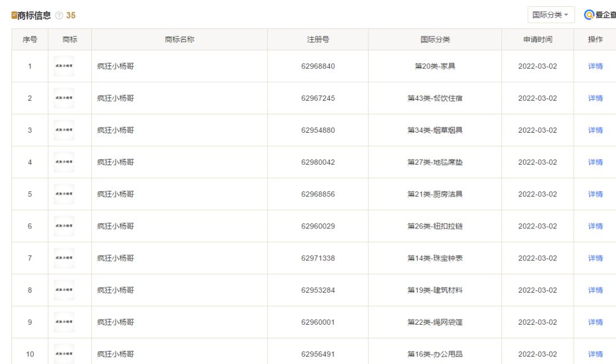This screenshot has width=616, height=364.
Task: Open 详情 link for 第14类-珠宝钟表 row
Action: coord(595,258)
